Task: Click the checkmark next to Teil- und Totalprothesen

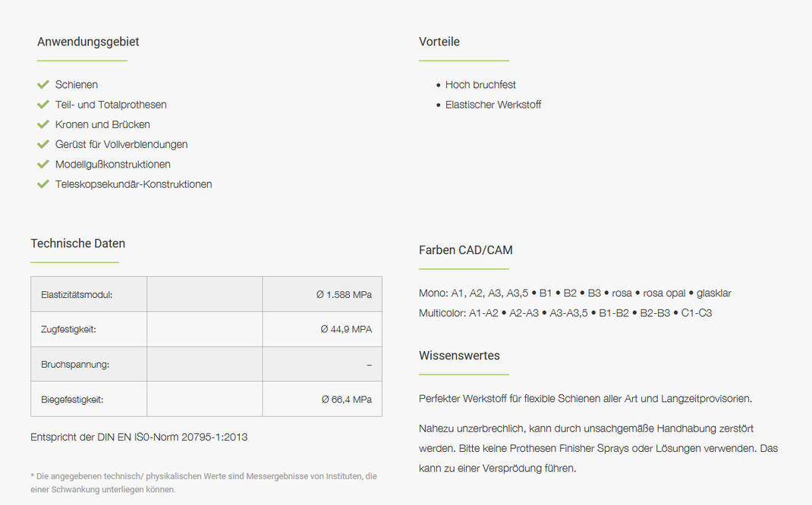Action: [x=43, y=105]
